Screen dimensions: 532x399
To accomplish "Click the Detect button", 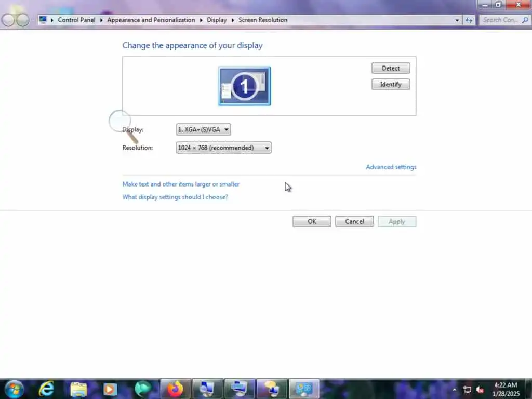I will click(x=391, y=68).
